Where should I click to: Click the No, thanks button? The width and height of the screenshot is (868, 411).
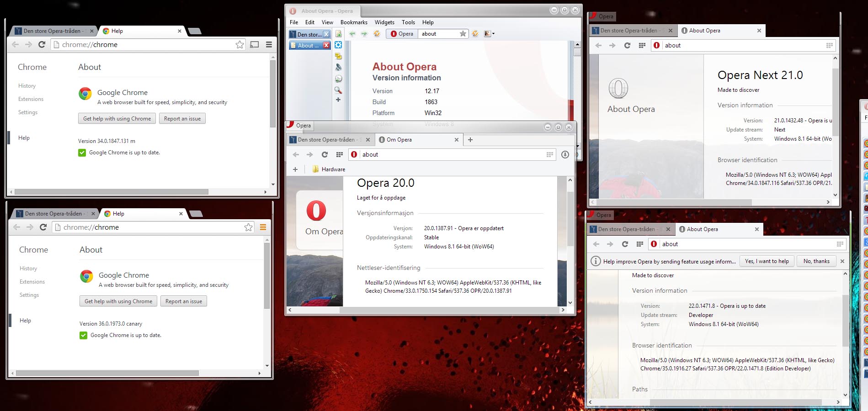point(816,261)
